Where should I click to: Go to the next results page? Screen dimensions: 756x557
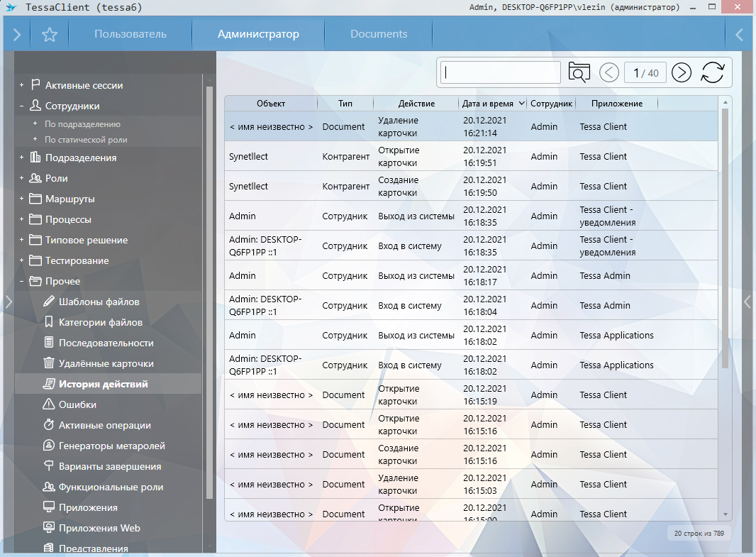[681, 72]
